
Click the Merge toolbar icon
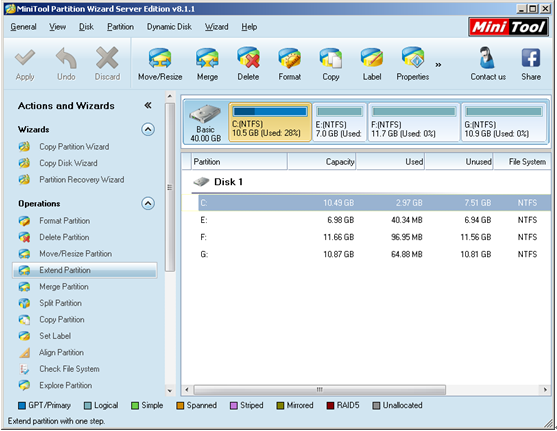click(x=207, y=58)
